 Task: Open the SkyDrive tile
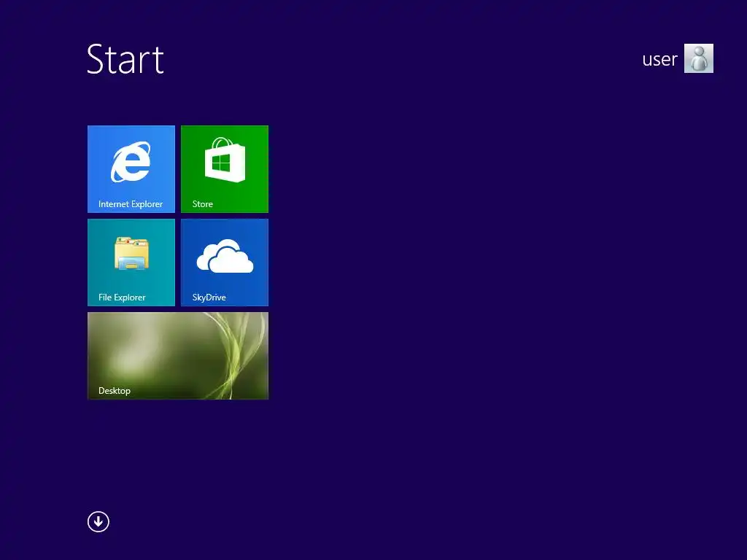(225, 262)
